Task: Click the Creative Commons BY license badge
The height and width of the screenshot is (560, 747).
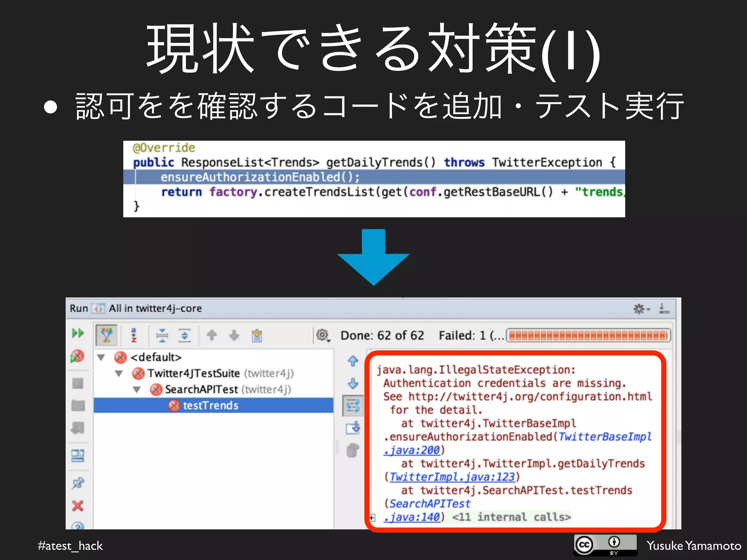Action: 605,545
